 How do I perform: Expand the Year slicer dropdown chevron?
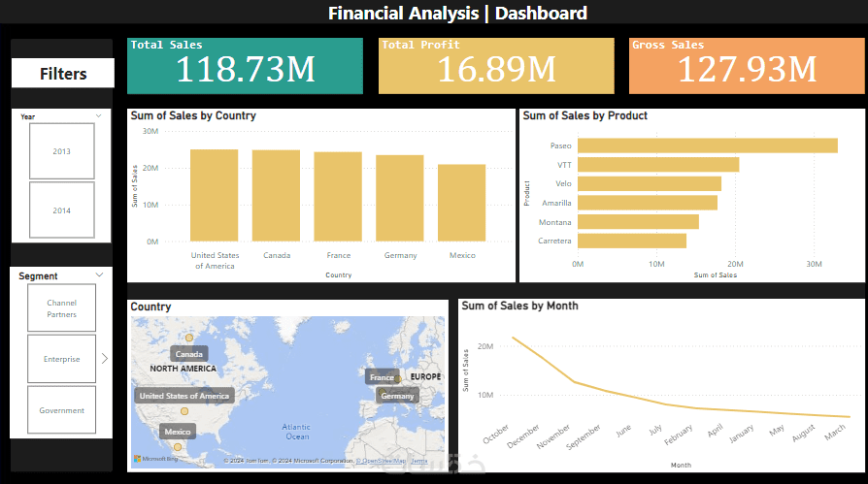(98, 116)
